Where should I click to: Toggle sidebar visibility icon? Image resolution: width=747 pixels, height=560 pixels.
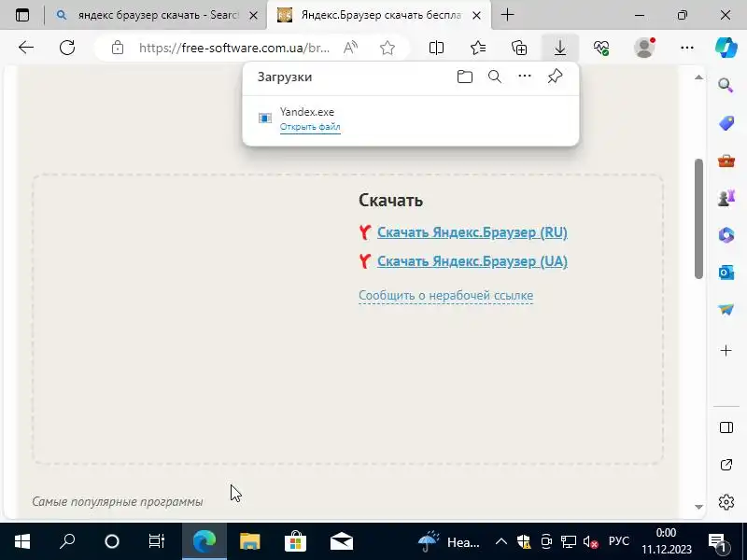coord(726,427)
